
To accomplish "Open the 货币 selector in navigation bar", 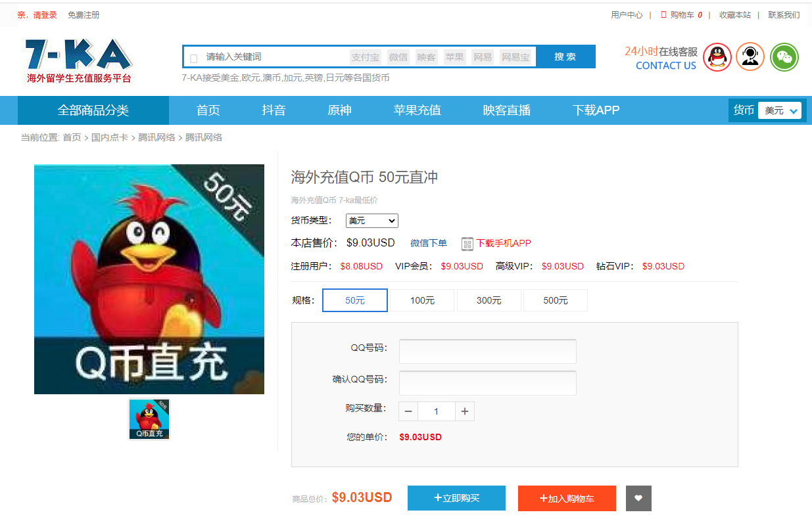I will pos(780,110).
